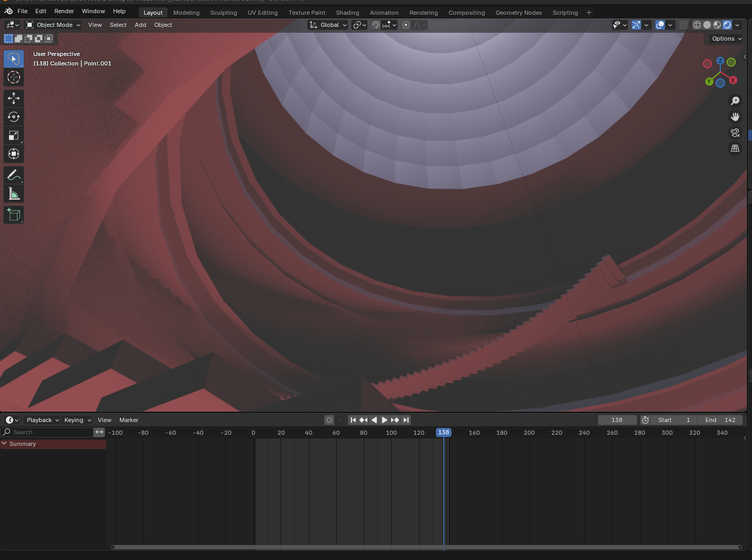Jump to previous keyframe
Image resolution: width=752 pixels, height=560 pixels.
click(364, 420)
